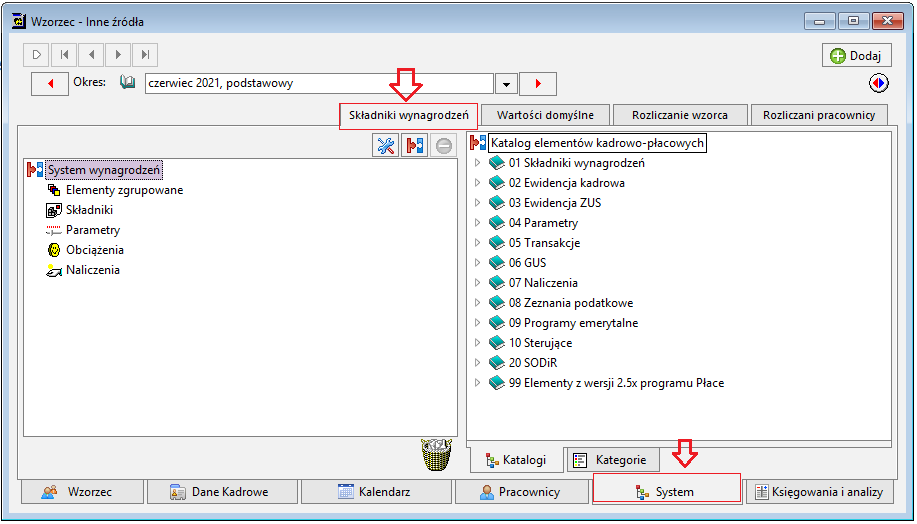Jump to first record navigation arrow
The height and width of the screenshot is (524, 917).
pyautogui.click(x=64, y=55)
